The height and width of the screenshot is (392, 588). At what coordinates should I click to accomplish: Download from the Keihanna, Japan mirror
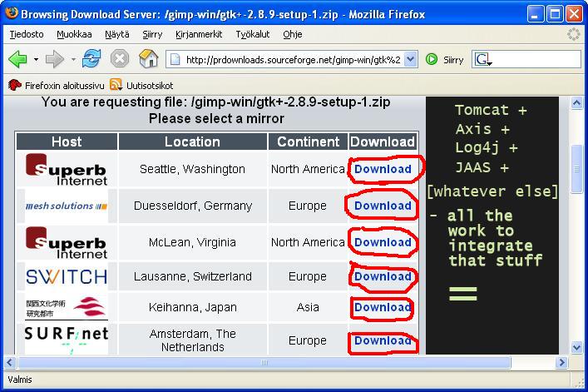click(x=383, y=307)
